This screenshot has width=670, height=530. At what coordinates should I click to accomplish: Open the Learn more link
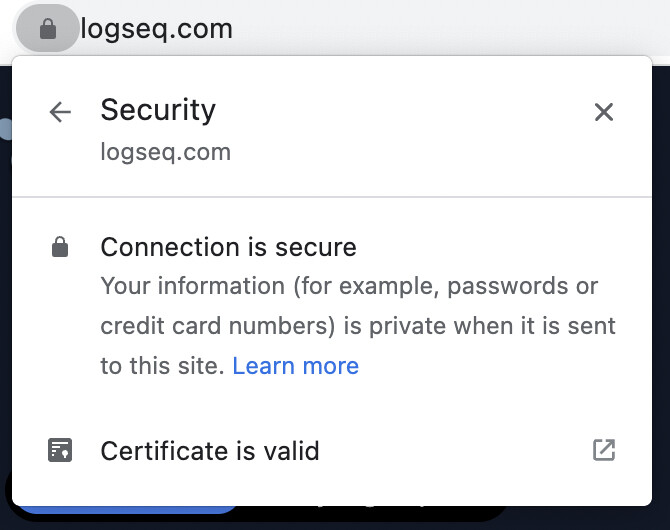[x=296, y=366]
